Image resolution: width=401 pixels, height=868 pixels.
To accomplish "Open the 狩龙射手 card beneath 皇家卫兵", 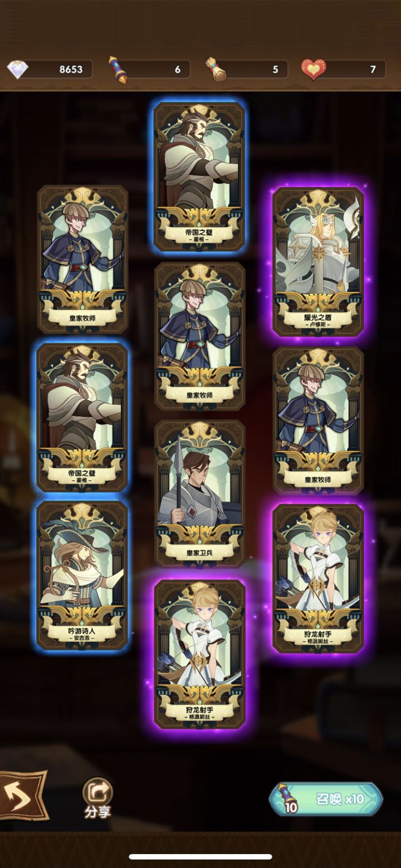I will tap(200, 654).
